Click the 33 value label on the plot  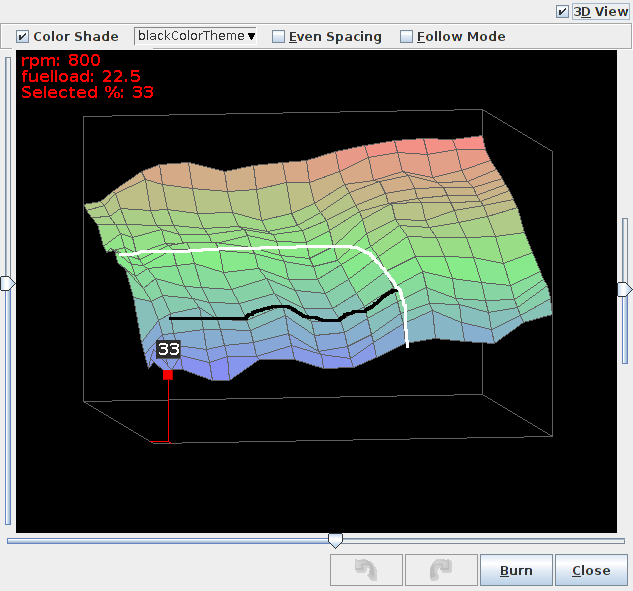tap(168, 349)
